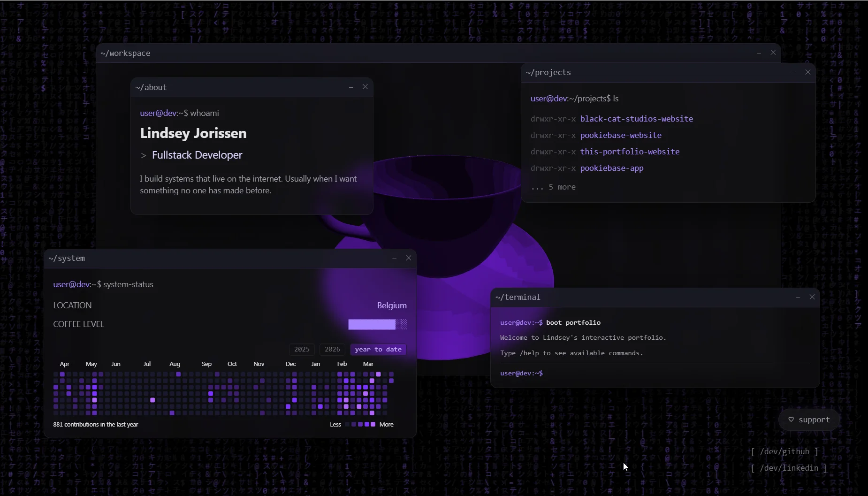Select the year to date filter
The width and height of the screenshot is (868, 496).
click(378, 349)
